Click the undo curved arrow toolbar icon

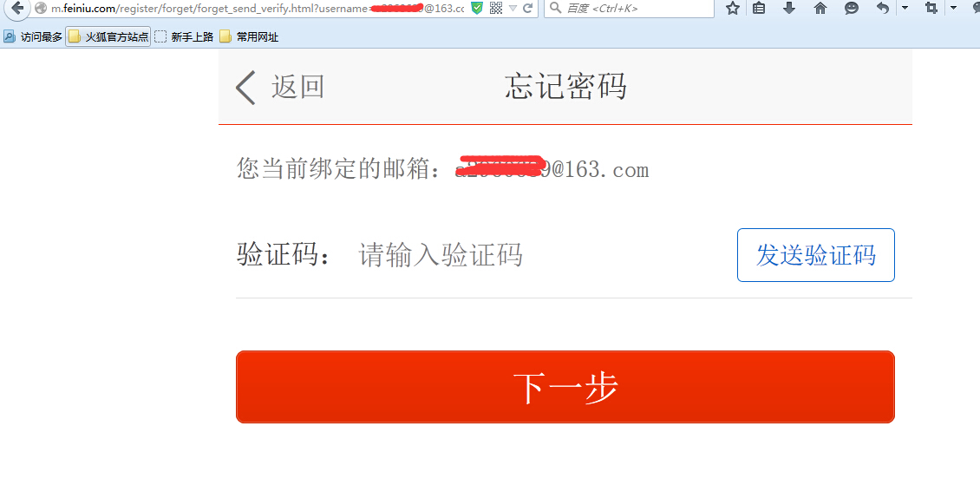pyautogui.click(x=883, y=8)
